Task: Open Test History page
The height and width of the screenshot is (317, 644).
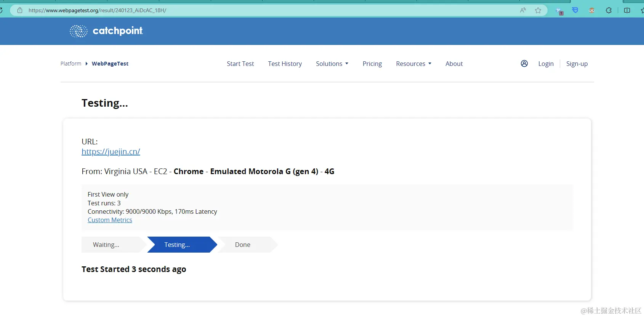Action: pos(285,64)
